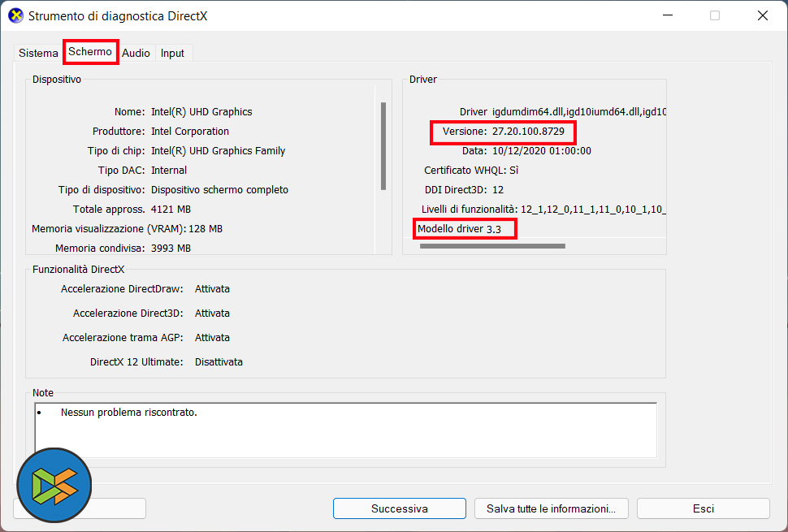Image resolution: width=788 pixels, height=532 pixels.
Task: Click the DirectX 12 Ultimate Disattivata status
Action: click(x=219, y=362)
